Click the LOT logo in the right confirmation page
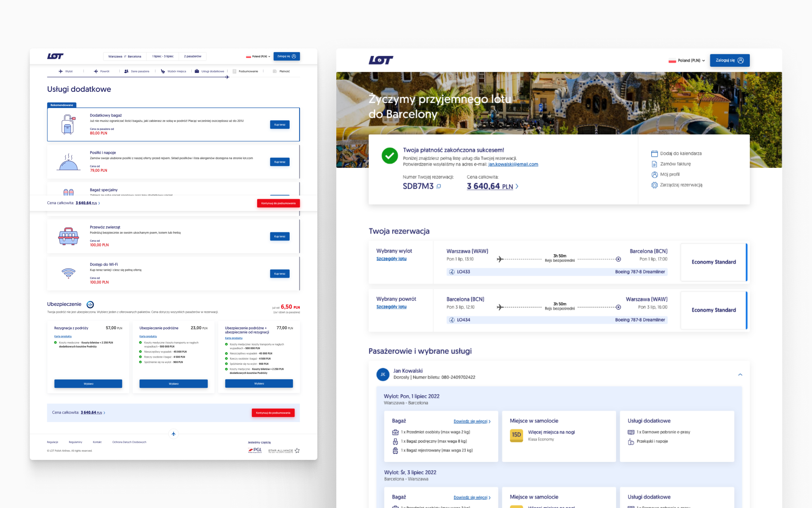 (x=381, y=60)
